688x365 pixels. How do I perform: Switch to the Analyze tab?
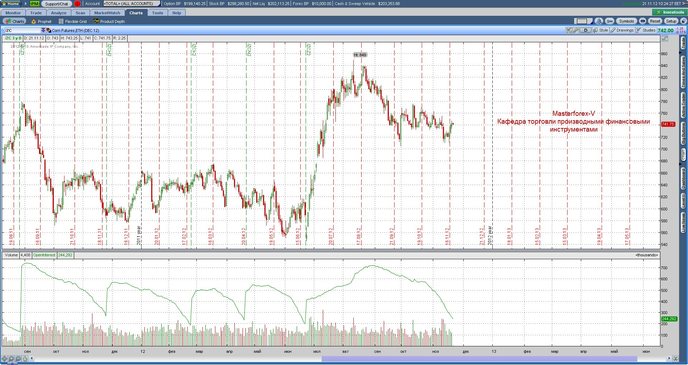pos(59,13)
